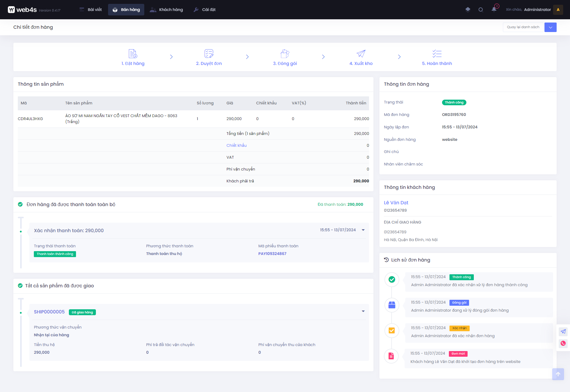This screenshot has height=392, width=570.
Task: Open the Cài đặt menu
Action: point(205,9)
